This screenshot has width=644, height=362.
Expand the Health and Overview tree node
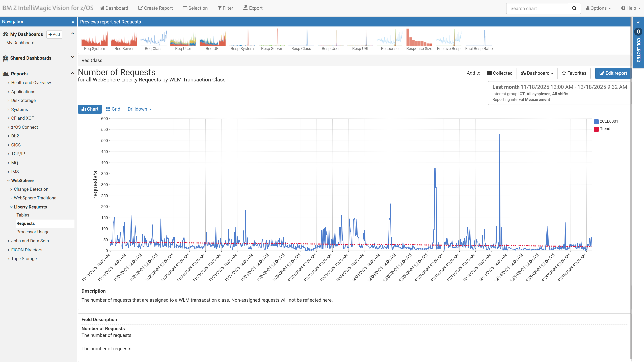pyautogui.click(x=8, y=83)
